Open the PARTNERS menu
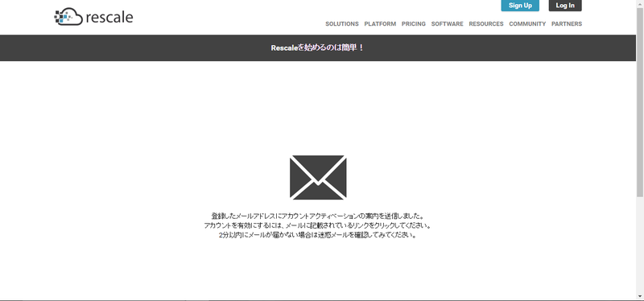This screenshot has height=301, width=644. (567, 24)
